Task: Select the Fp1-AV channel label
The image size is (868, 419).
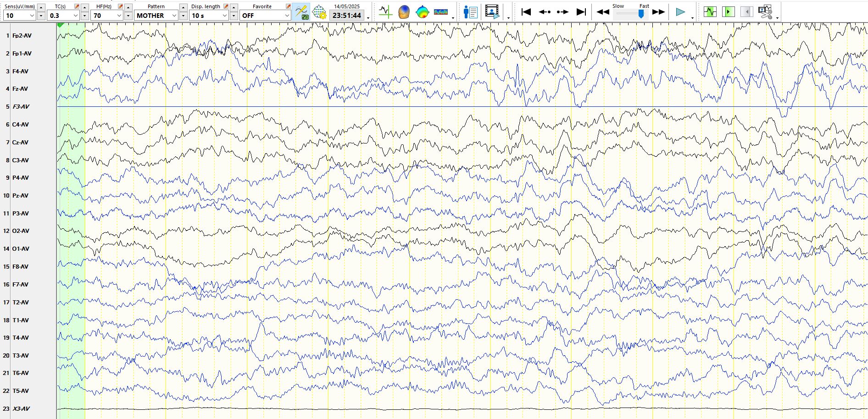Action: coord(22,54)
